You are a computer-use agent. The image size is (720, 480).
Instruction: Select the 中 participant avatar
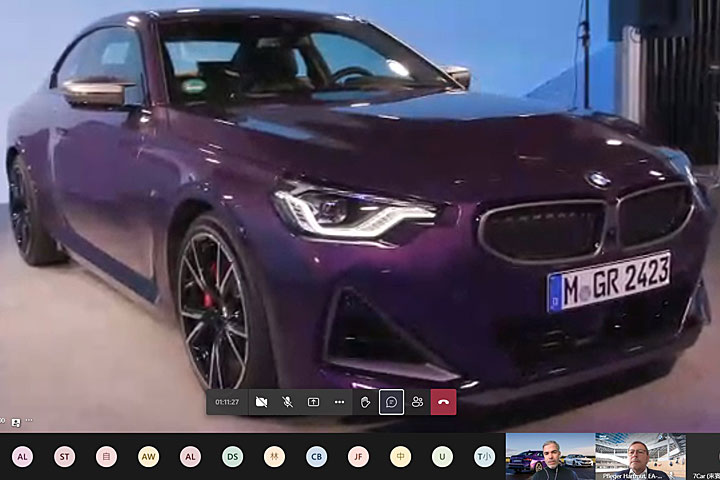tap(400, 457)
